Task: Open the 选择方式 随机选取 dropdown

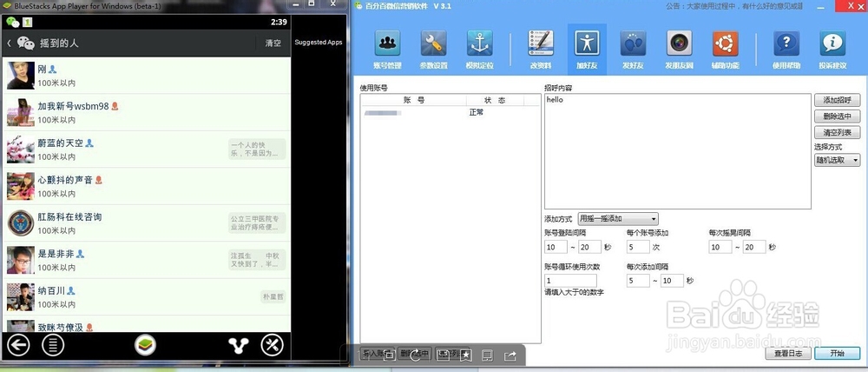Action: [x=837, y=160]
